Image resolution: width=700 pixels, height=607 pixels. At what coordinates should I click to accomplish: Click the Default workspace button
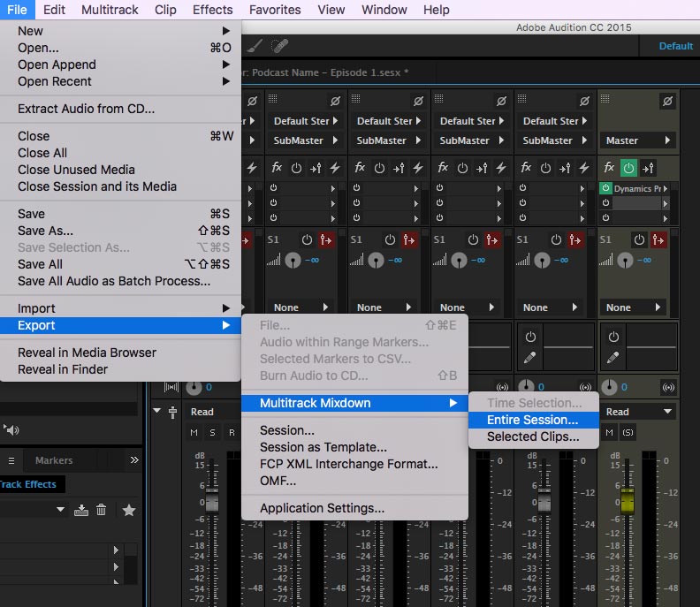click(675, 46)
